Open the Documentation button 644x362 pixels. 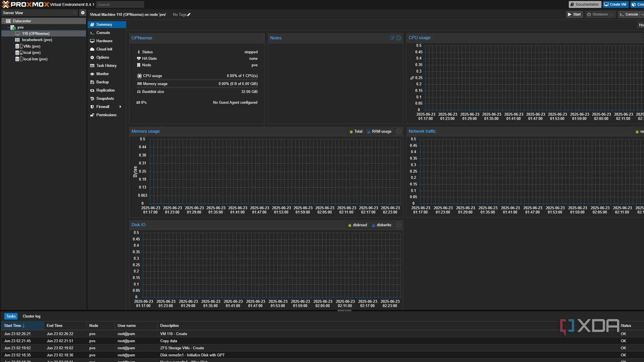coord(585,4)
